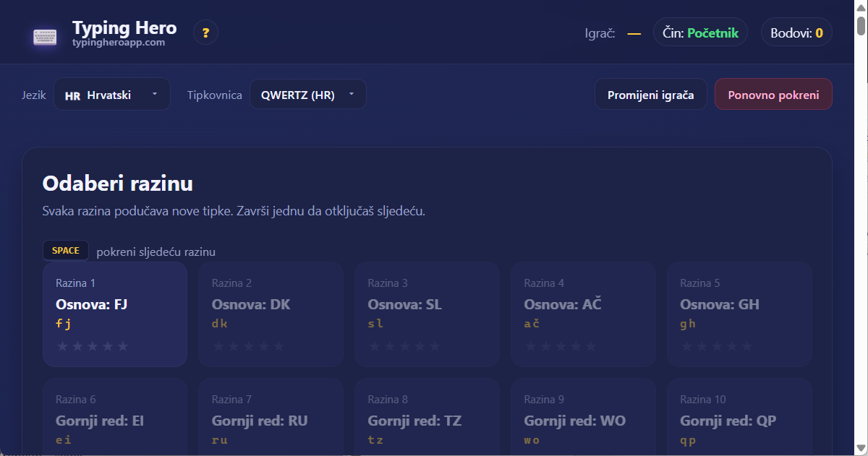Viewport: 868px width, 456px height.
Task: Click the scrollbar down arrow
Action: tap(861, 448)
